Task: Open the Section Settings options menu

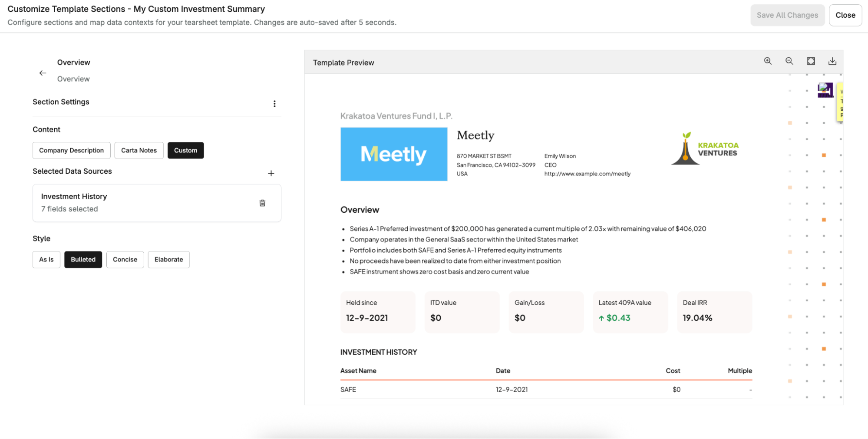Action: click(x=274, y=103)
